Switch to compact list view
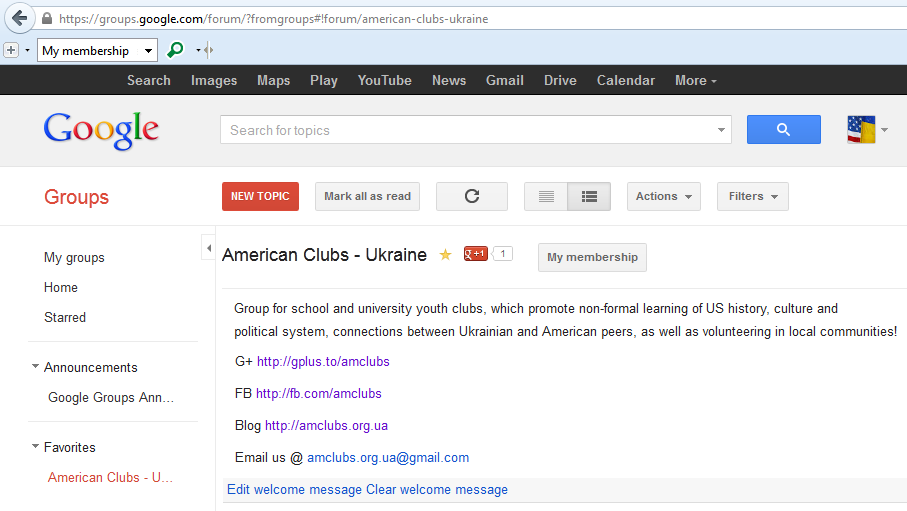This screenshot has height=511, width=907. [546, 196]
